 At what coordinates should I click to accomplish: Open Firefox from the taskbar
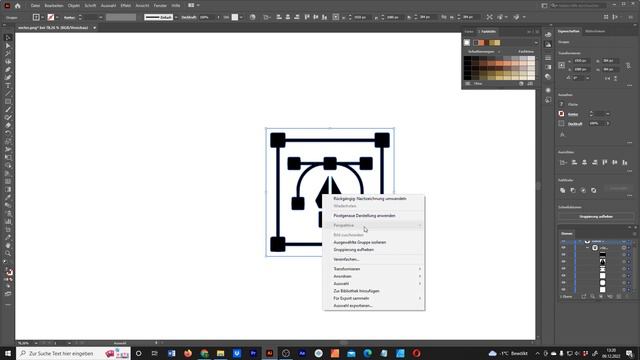pyautogui.click(x=188, y=353)
